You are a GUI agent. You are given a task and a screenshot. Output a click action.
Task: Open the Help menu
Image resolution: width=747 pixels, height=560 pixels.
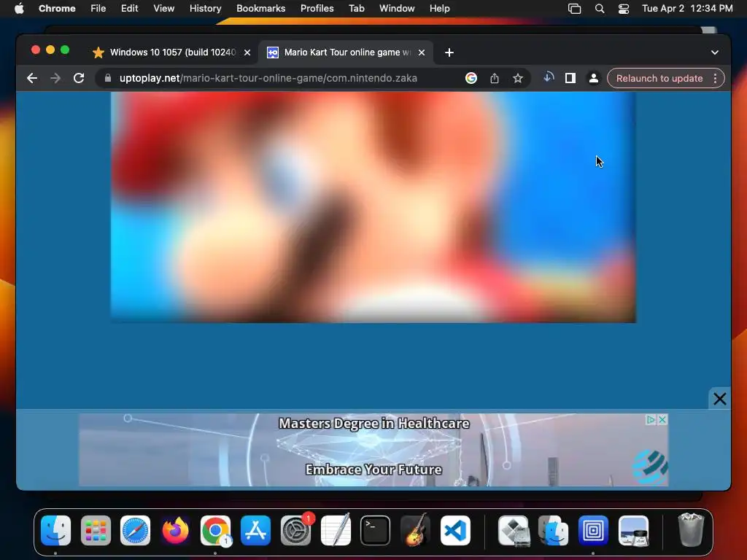439,8
